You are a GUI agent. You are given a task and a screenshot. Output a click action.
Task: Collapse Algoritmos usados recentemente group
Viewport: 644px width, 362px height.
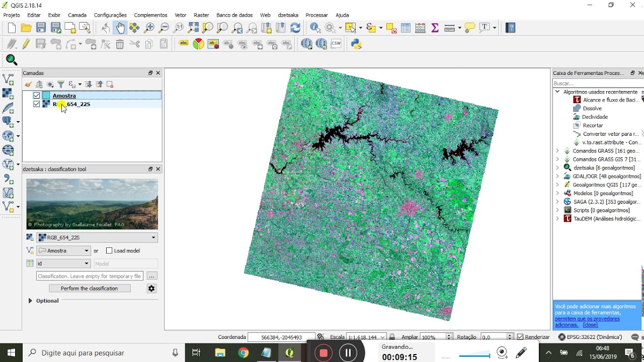tap(557, 92)
